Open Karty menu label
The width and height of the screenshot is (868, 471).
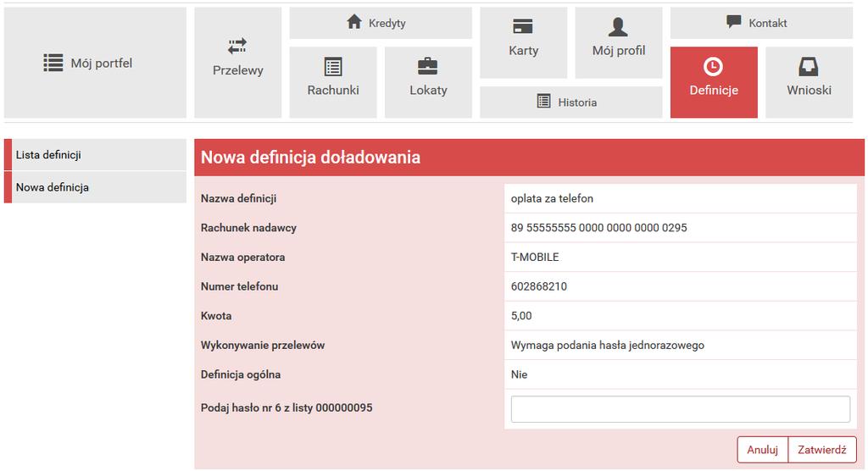point(524,50)
